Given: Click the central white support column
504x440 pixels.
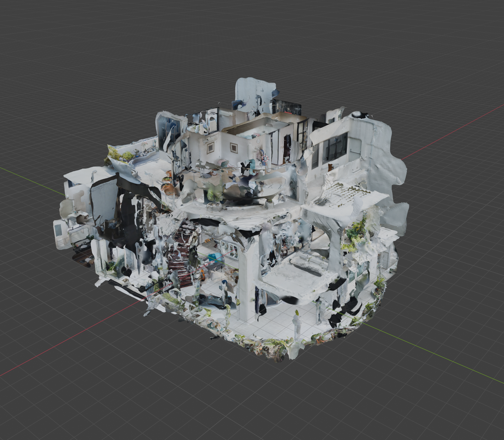Looking at the screenshot, I should point(248,277).
